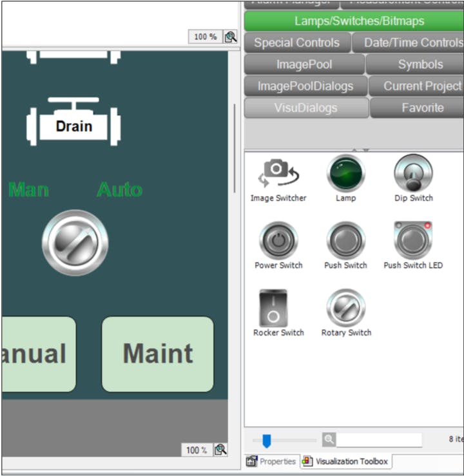Image resolution: width=464 pixels, height=476 pixels.
Task: Open the Symbols toolbox category
Action: tap(420, 64)
